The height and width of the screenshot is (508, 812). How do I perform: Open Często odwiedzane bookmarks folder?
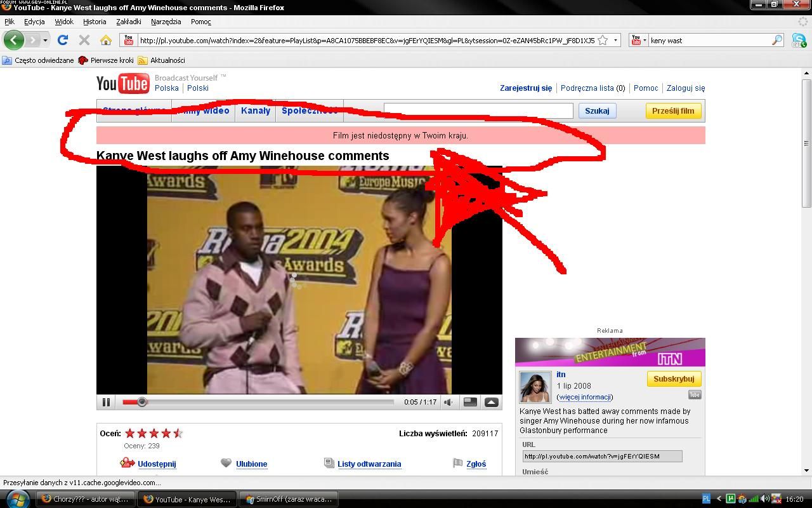coord(38,60)
